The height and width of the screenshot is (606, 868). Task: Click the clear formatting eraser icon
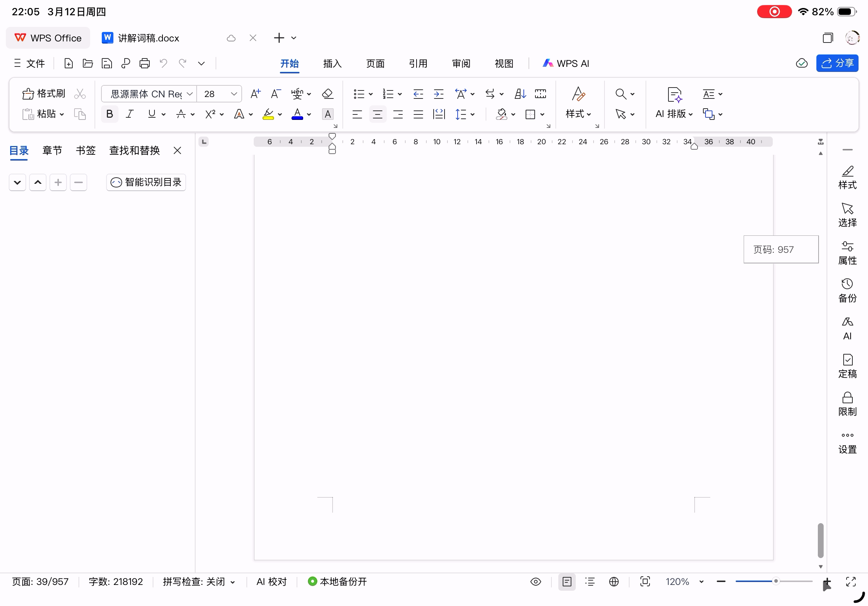[x=327, y=94]
